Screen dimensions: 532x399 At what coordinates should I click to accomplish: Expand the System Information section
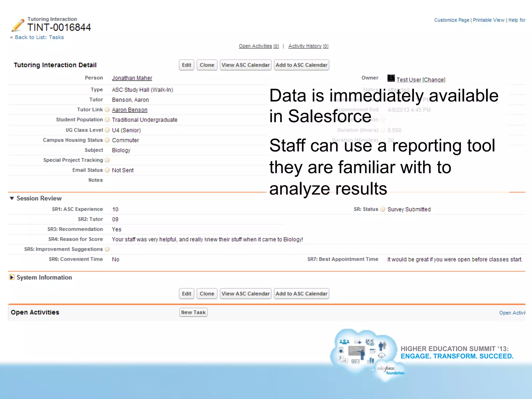[12, 277]
